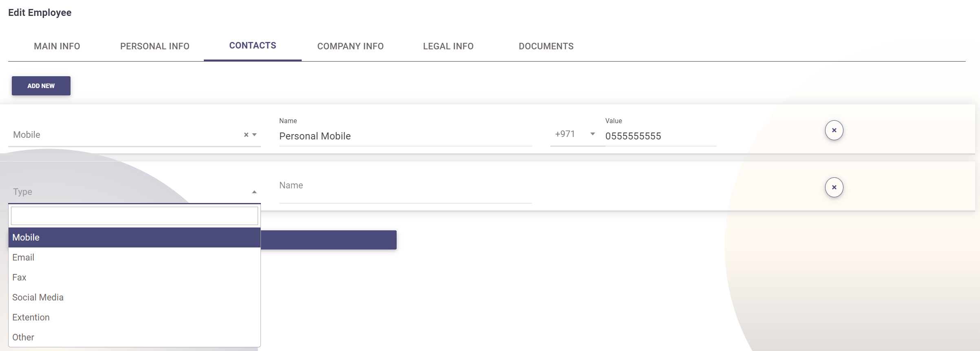
Task: Click the Add New button
Action: 41,86
